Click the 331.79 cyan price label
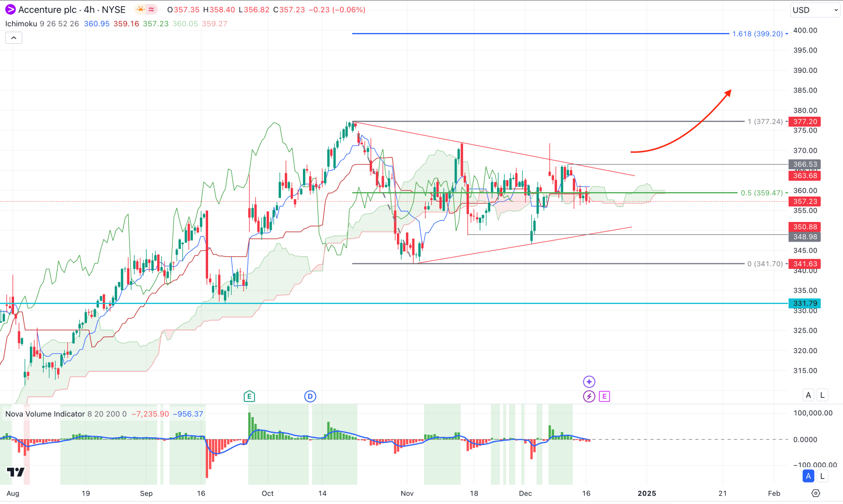 [x=805, y=303]
